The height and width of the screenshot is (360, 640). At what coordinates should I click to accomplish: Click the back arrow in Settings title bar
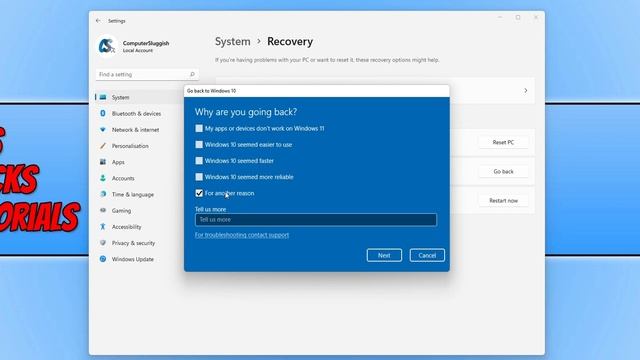(98, 20)
